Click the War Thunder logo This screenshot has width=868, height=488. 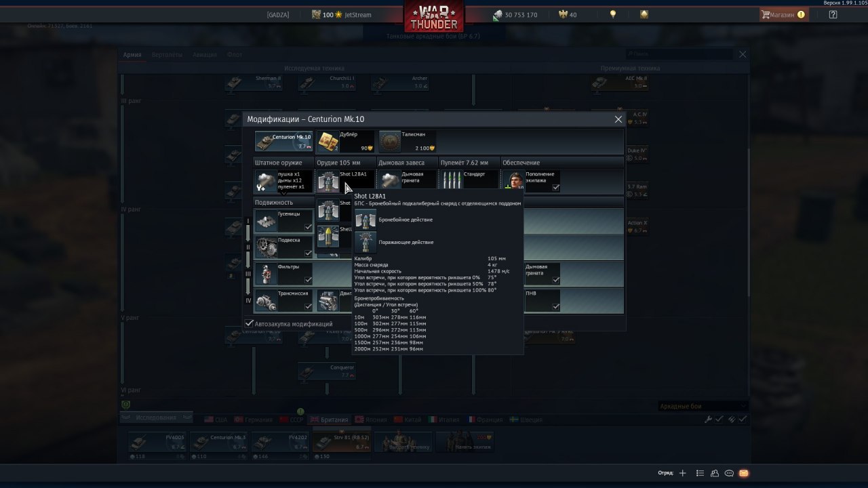click(x=434, y=18)
